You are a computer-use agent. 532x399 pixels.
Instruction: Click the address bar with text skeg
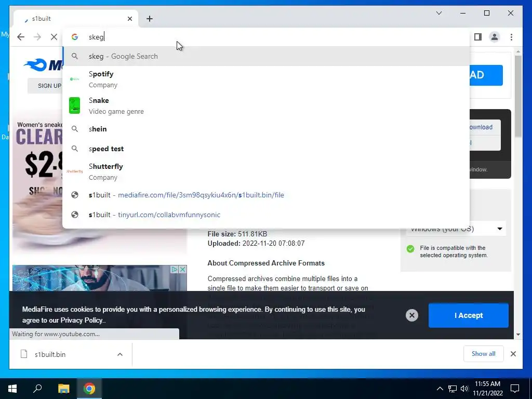tap(267, 37)
